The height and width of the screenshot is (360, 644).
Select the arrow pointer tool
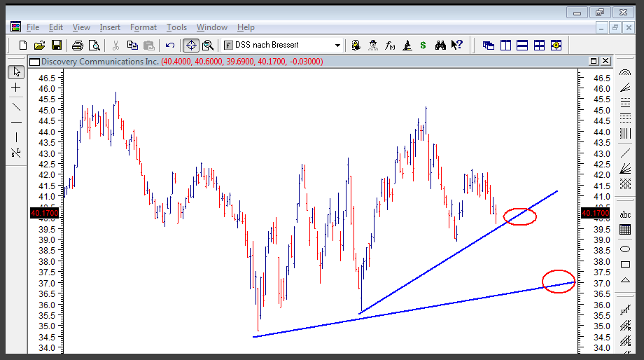click(x=16, y=72)
